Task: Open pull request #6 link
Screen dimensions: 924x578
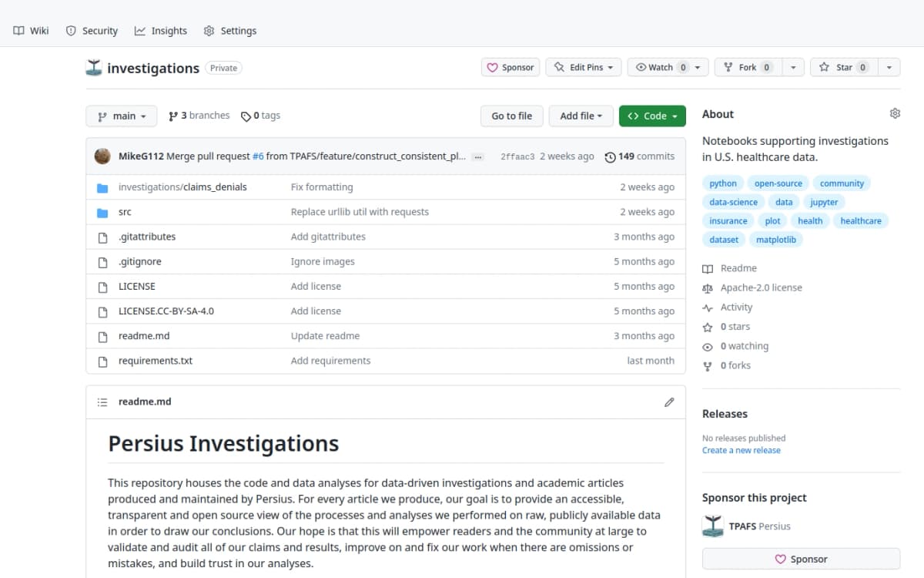Action: pos(258,156)
